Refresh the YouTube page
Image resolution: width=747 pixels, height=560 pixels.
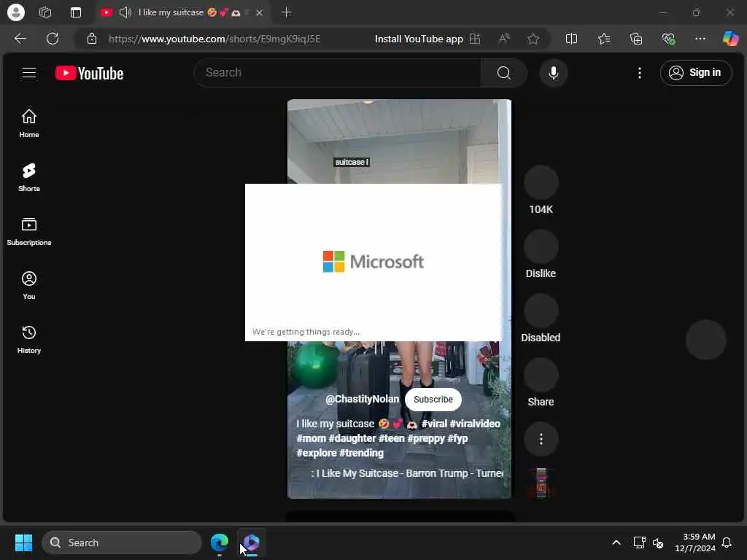tap(53, 39)
